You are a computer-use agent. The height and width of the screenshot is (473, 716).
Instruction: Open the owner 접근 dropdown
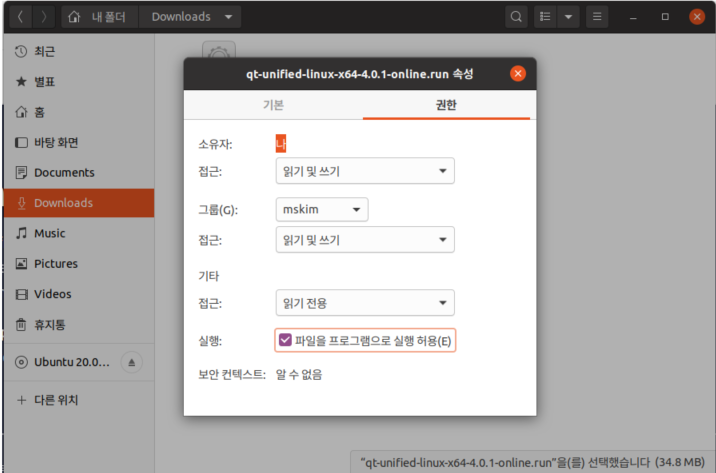click(x=365, y=171)
